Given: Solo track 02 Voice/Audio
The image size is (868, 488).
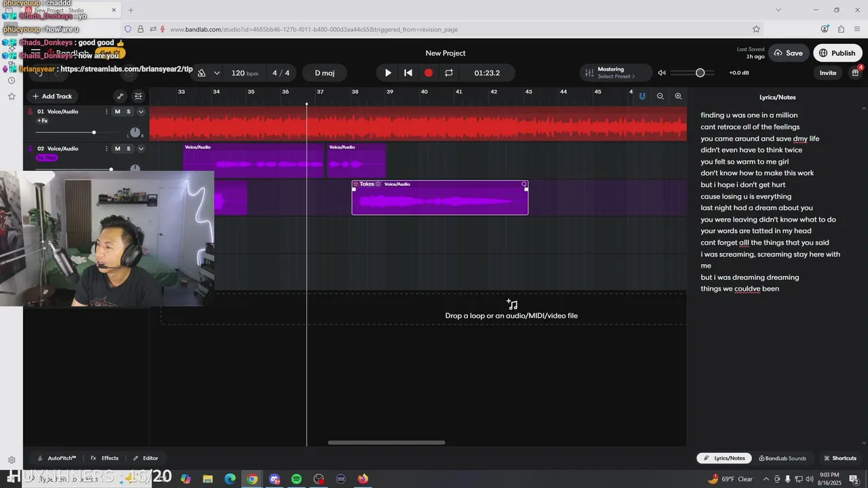Looking at the screenshot, I should coord(128,148).
